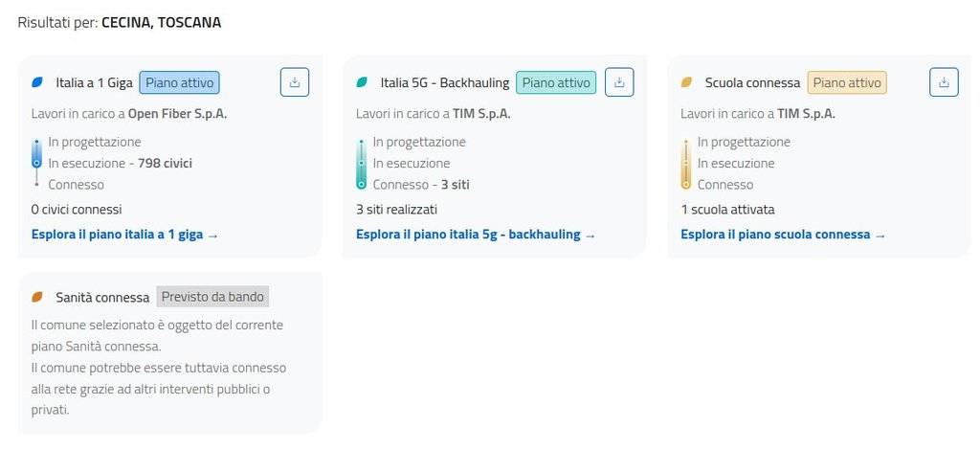
Task: Open Esplora il piano italia 5g - backhauling
Action: pyautogui.click(x=476, y=235)
